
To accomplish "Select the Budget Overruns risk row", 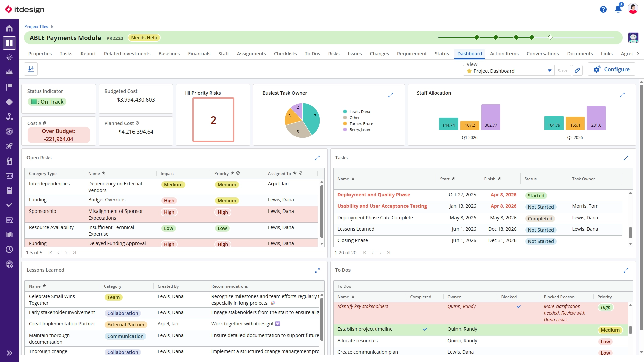I will click(171, 200).
